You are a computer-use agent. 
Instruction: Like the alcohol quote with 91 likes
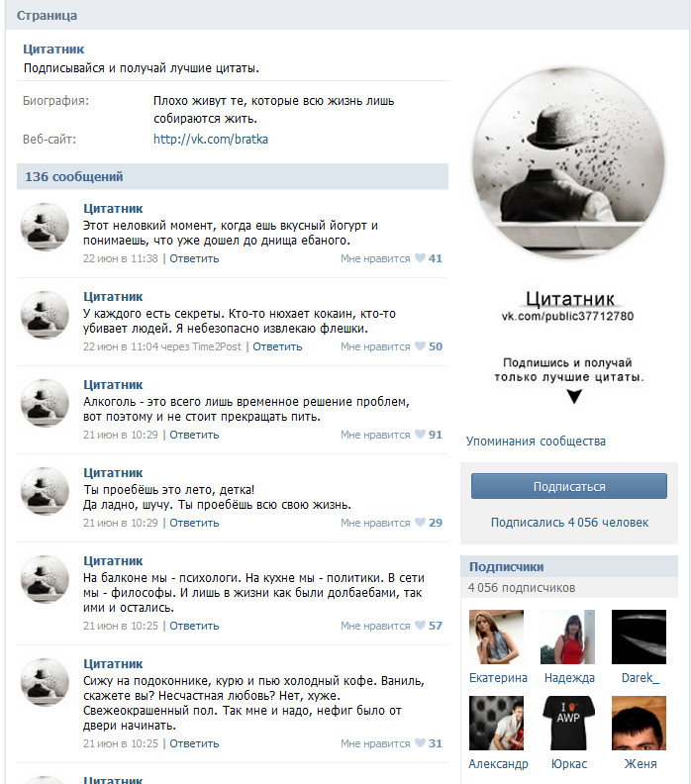coord(420,434)
